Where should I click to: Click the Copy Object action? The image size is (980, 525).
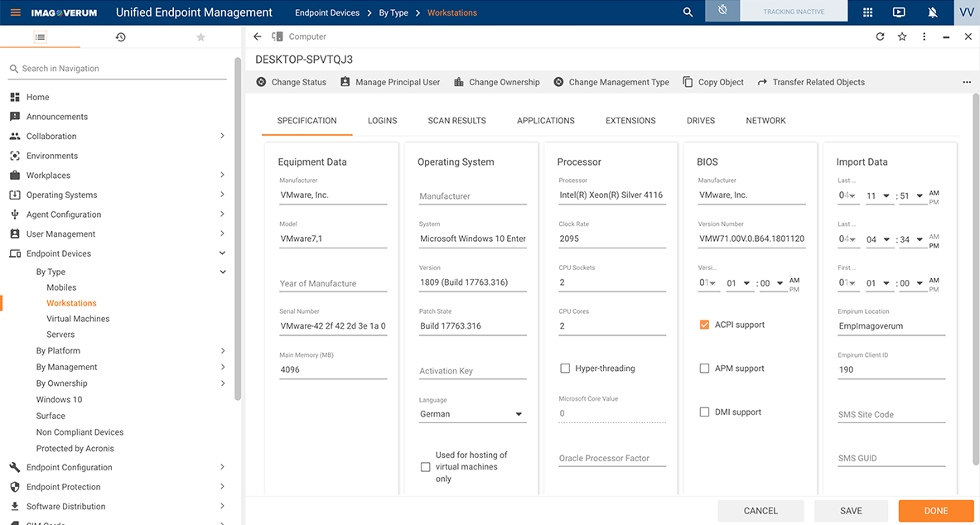pyautogui.click(x=712, y=82)
